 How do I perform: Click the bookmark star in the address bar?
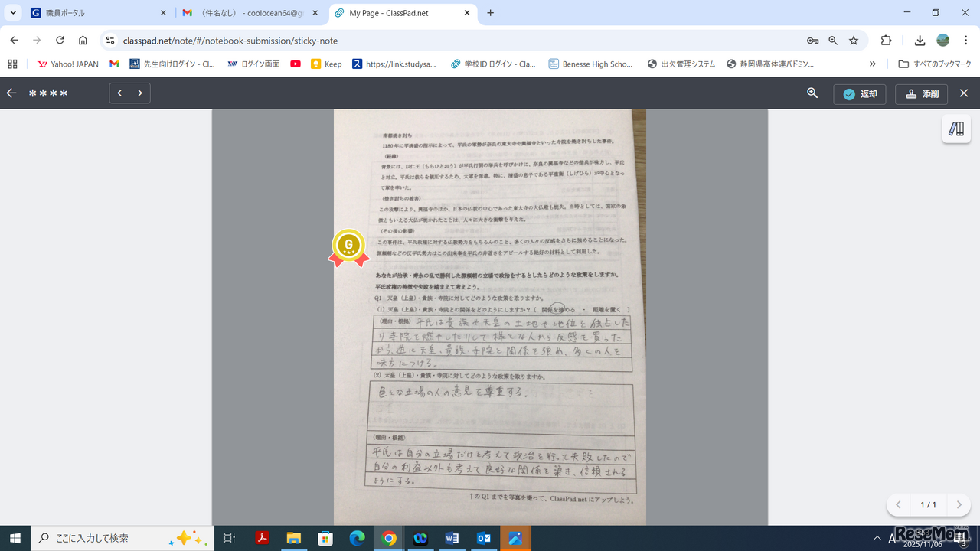point(853,40)
